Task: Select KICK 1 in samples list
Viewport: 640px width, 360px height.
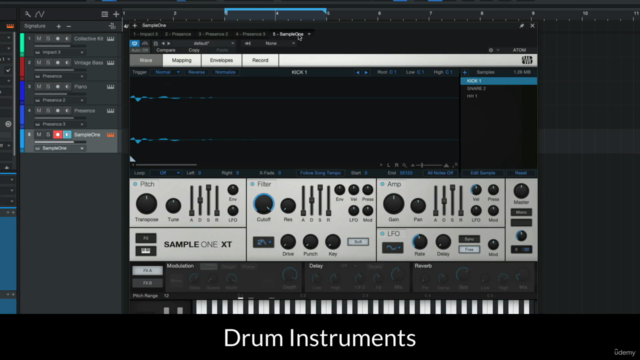Action: pyautogui.click(x=499, y=81)
